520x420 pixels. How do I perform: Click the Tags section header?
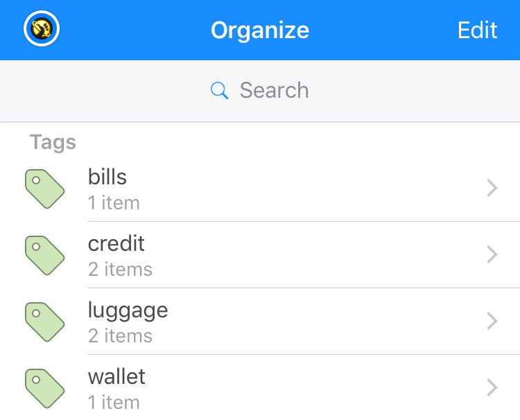(53, 143)
